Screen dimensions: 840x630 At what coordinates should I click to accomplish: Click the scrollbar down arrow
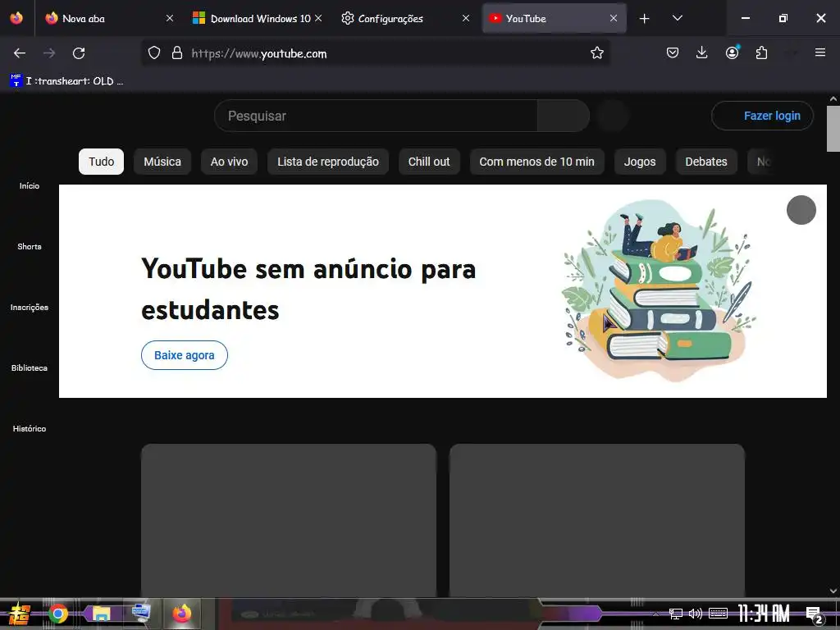[x=833, y=591]
